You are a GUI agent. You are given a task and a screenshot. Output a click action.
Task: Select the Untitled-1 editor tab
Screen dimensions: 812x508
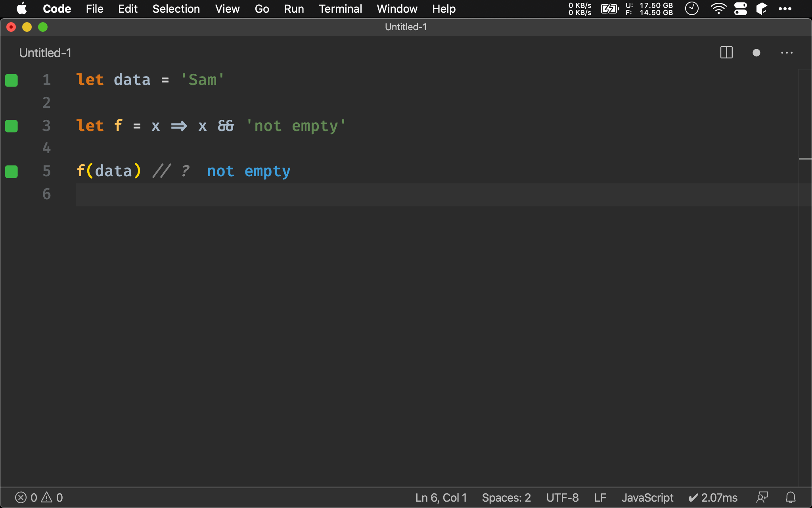click(45, 53)
